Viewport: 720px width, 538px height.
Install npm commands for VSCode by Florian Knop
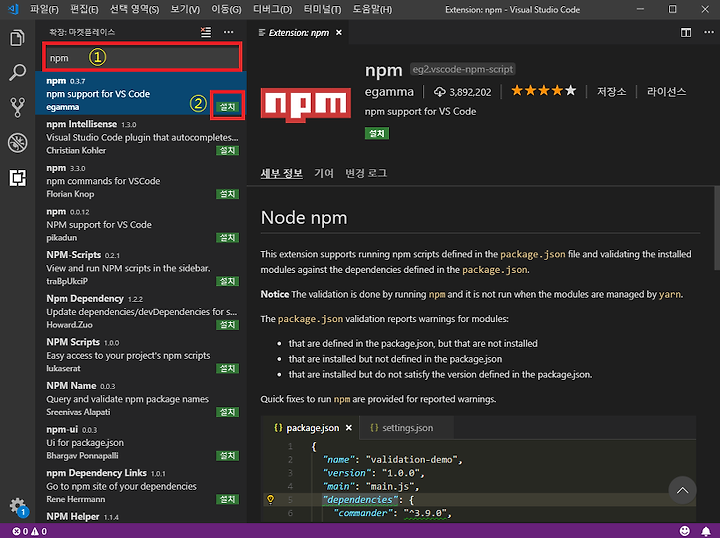click(x=227, y=194)
